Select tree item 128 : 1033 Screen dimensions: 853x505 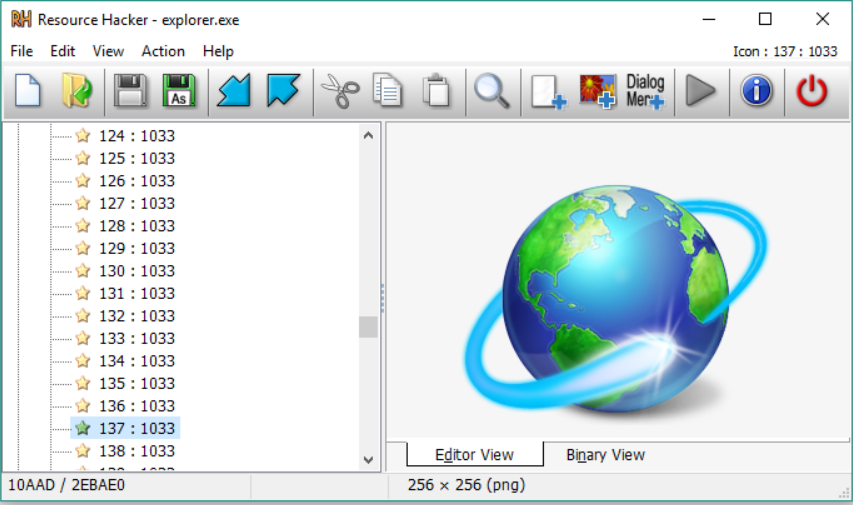(x=137, y=226)
